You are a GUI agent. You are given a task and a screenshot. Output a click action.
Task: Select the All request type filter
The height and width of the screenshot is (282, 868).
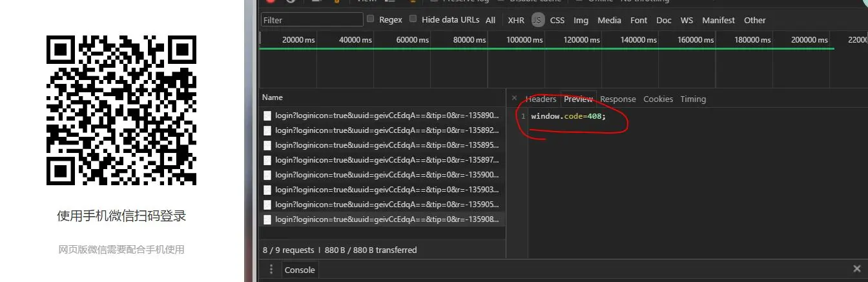[x=491, y=20]
